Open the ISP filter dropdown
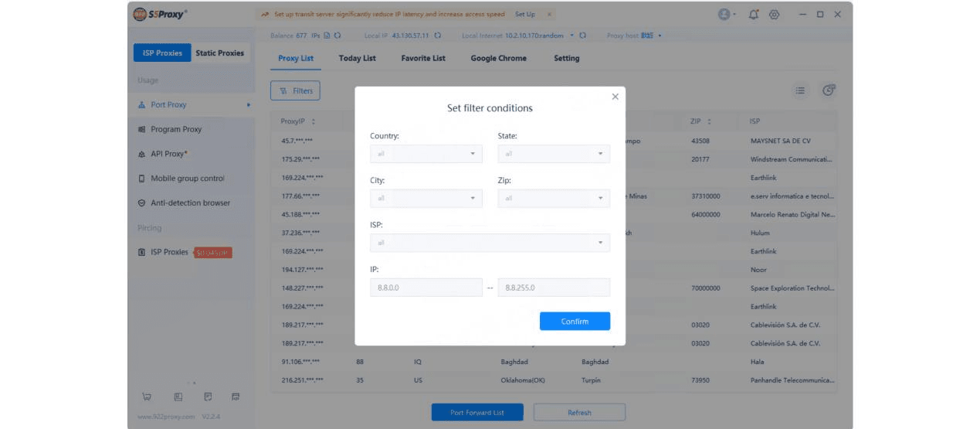Image resolution: width=980 pixels, height=429 pixels. (x=490, y=243)
